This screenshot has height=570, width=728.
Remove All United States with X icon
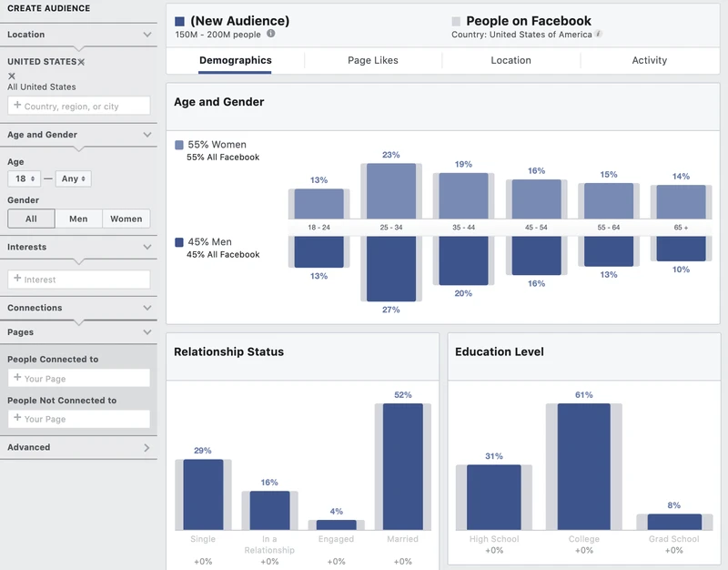pyautogui.click(x=12, y=76)
